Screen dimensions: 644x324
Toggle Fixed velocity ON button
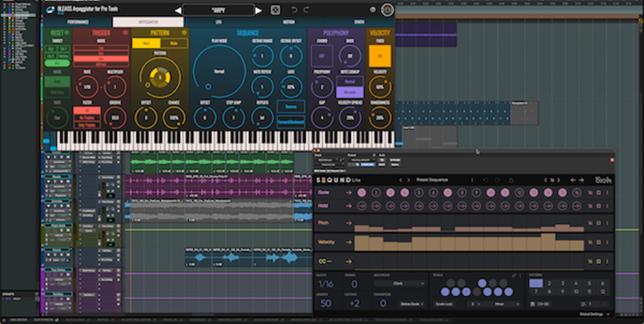click(380, 56)
